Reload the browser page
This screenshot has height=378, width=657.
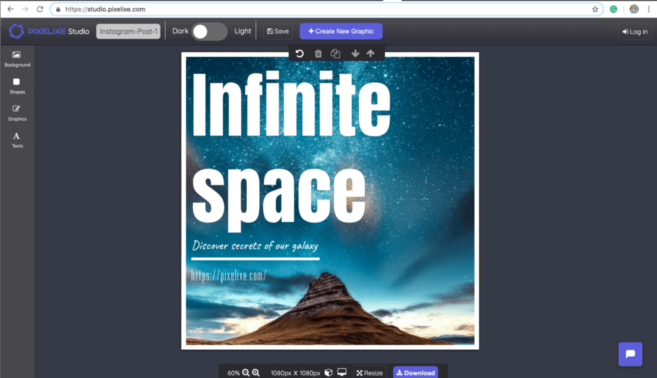[x=40, y=9]
